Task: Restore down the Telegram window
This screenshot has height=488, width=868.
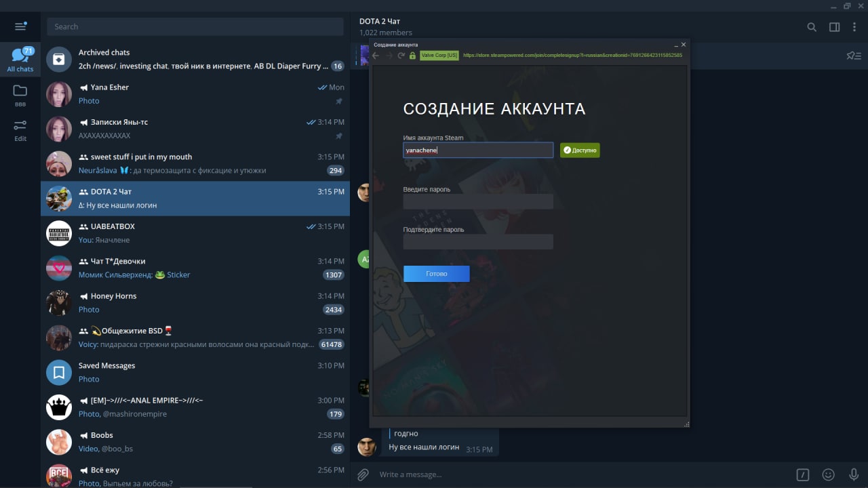Action: coord(847,6)
